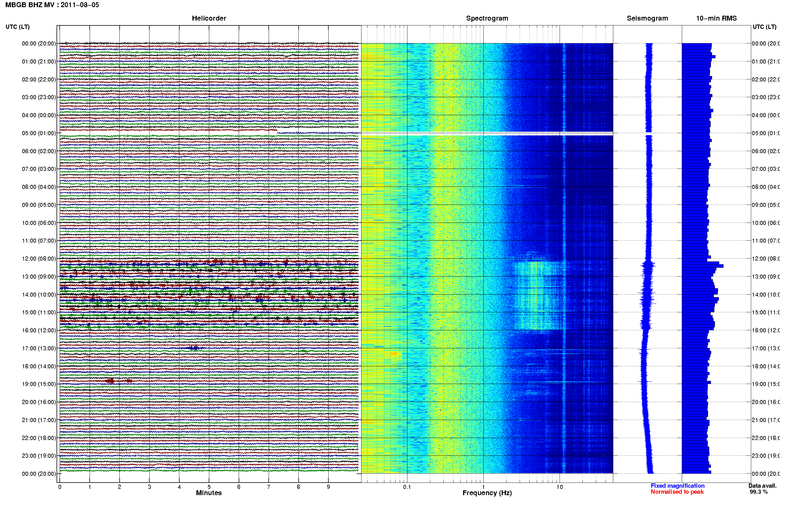
Task: Click the left '21:00 (17:00)' time label
Action: (x=39, y=420)
